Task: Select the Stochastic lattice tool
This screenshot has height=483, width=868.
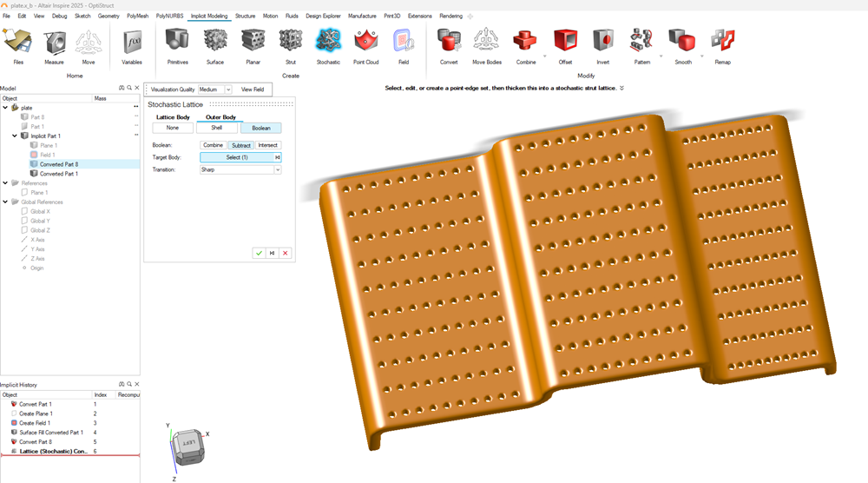Action: coord(328,45)
